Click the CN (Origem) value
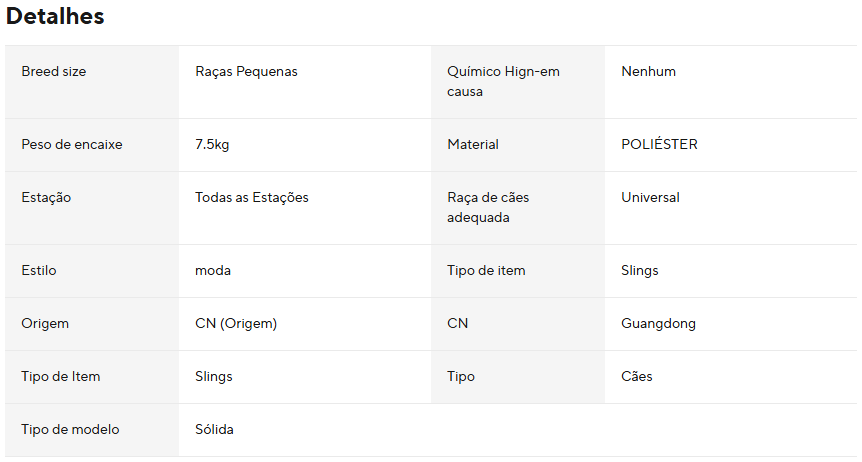Image resolution: width=862 pixels, height=462 pixels. point(236,323)
